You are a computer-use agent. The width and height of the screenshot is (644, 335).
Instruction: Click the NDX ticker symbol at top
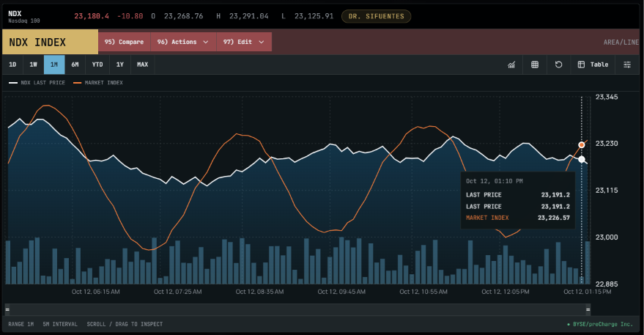pos(15,13)
